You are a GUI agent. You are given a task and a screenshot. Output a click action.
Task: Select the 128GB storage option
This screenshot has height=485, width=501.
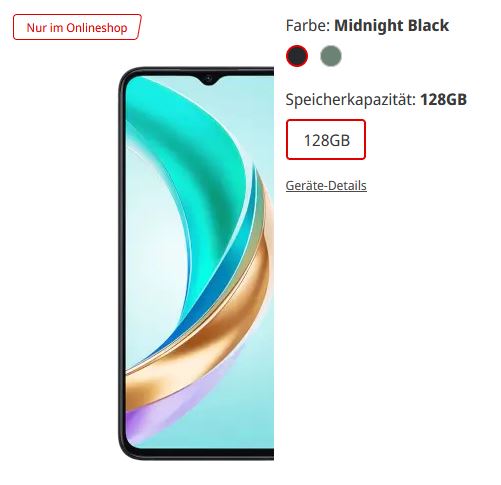(x=326, y=140)
